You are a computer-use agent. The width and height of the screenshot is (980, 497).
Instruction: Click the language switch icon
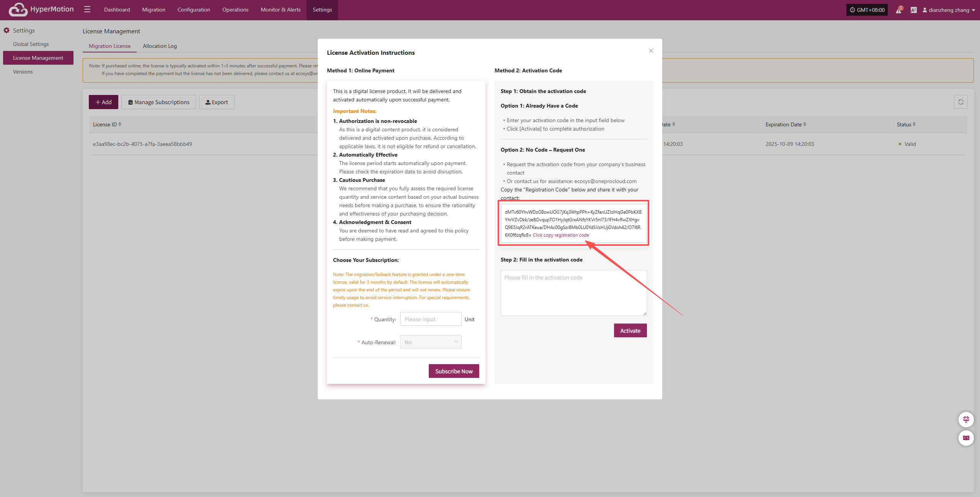[914, 10]
